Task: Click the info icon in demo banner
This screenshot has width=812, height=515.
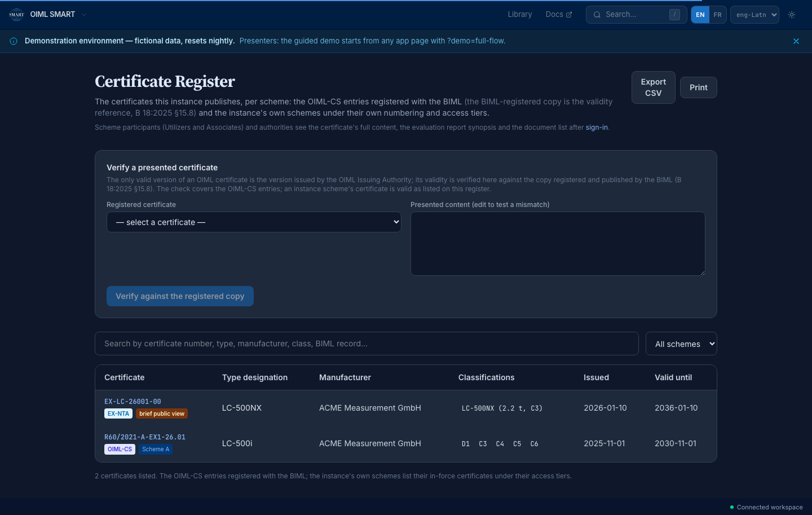Action: (14, 41)
